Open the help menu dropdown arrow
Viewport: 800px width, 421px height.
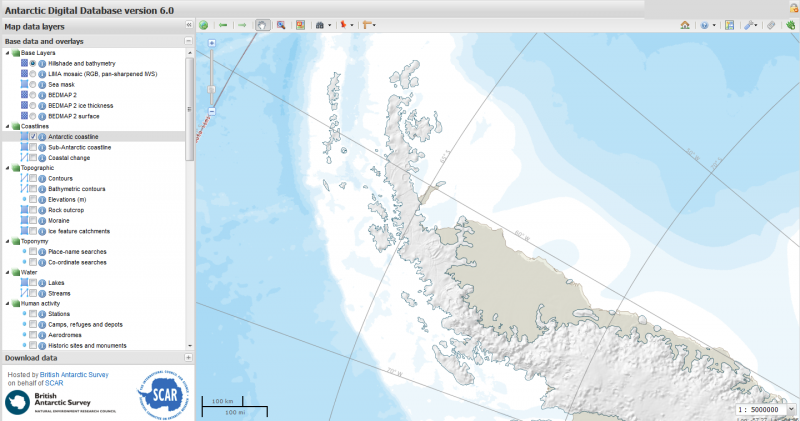click(716, 24)
